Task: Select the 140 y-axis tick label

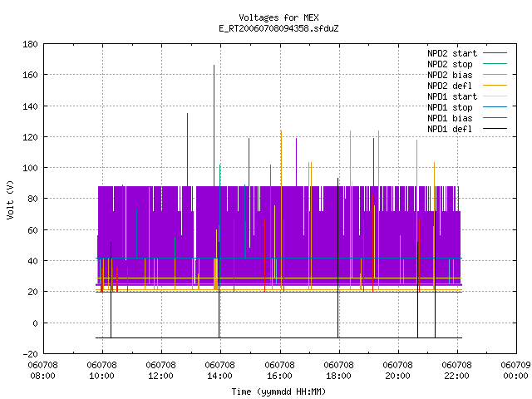Action: pyautogui.click(x=30, y=106)
